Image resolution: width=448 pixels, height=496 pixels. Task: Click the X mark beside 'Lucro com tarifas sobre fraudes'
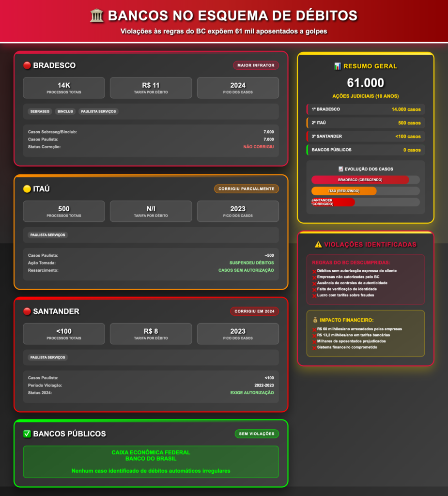[314, 296]
